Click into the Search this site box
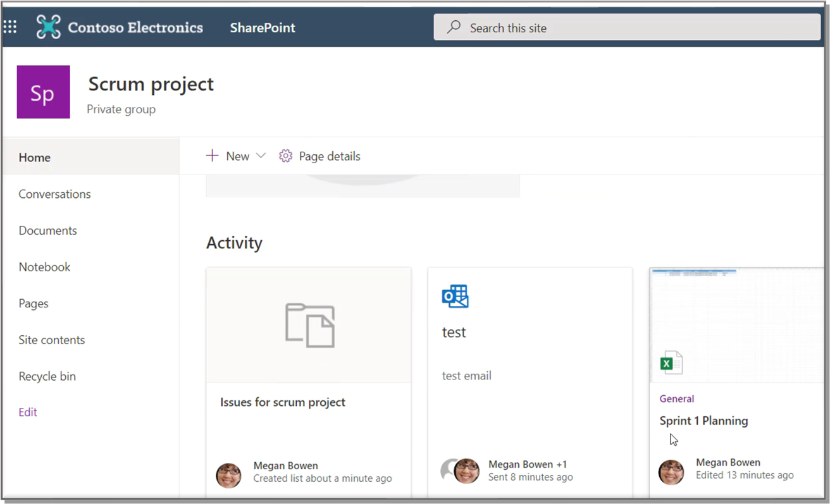 coord(627,27)
